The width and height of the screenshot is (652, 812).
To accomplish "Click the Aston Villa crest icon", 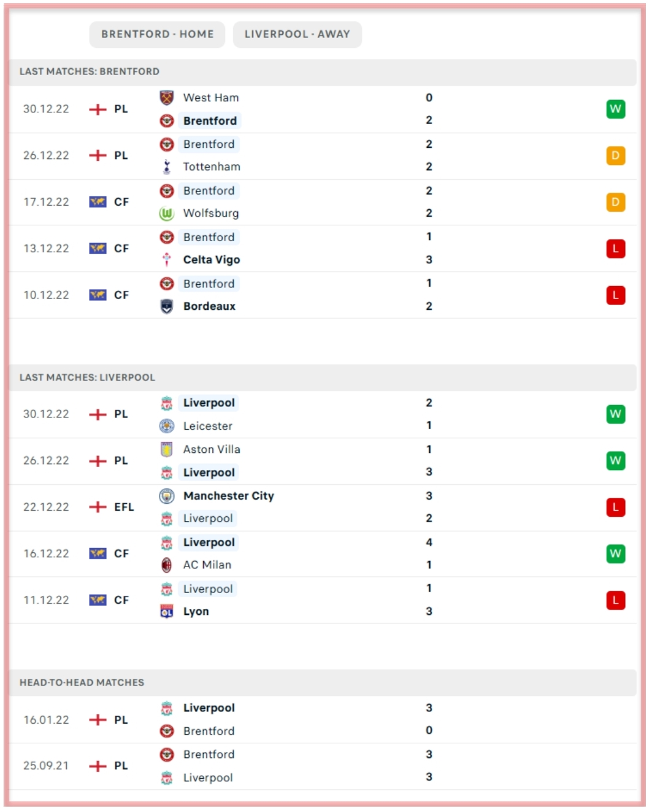I will 167,449.
